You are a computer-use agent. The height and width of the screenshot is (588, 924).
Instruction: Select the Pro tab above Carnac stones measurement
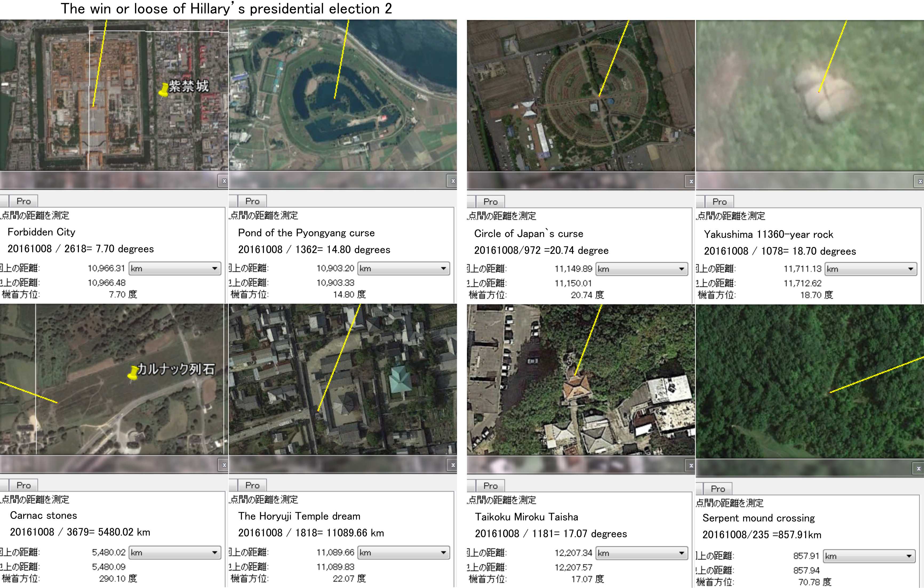(23, 485)
